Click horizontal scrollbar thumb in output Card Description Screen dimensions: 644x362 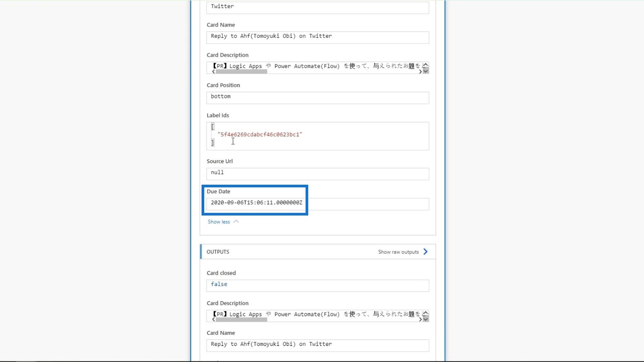click(x=241, y=320)
